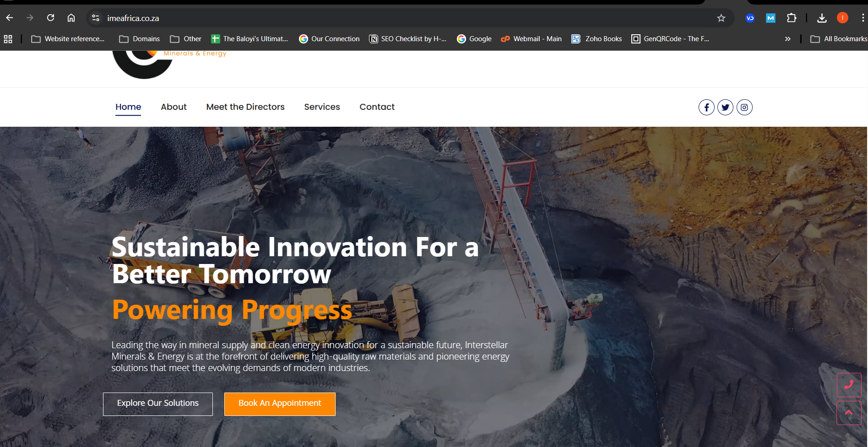Screen dimensions: 868x447
Task: Click the browser Home button
Action: [71, 18]
